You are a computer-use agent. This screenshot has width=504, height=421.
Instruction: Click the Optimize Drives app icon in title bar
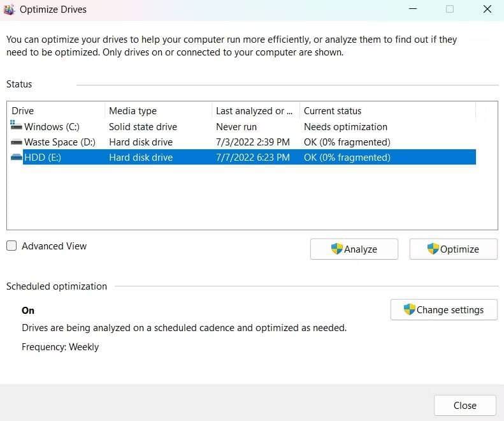pyautogui.click(x=9, y=10)
